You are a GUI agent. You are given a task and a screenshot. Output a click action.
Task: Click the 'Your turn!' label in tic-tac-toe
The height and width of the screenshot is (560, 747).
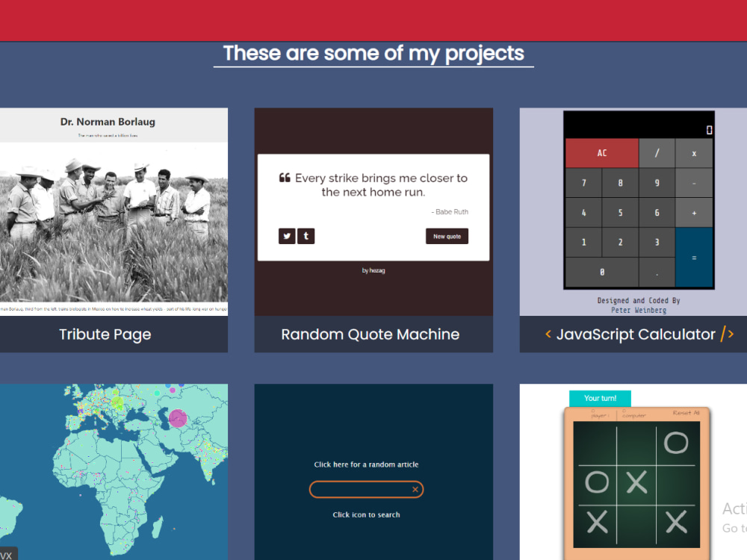(x=601, y=398)
